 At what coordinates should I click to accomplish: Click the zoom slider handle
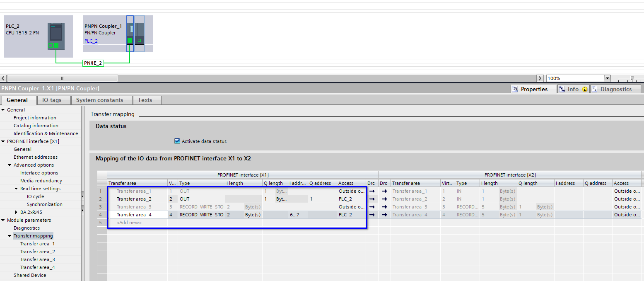click(x=632, y=78)
